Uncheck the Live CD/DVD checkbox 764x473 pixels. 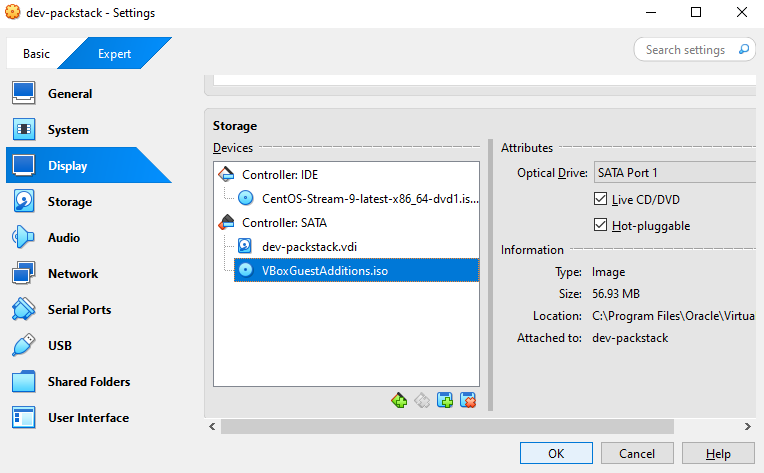[601, 200]
